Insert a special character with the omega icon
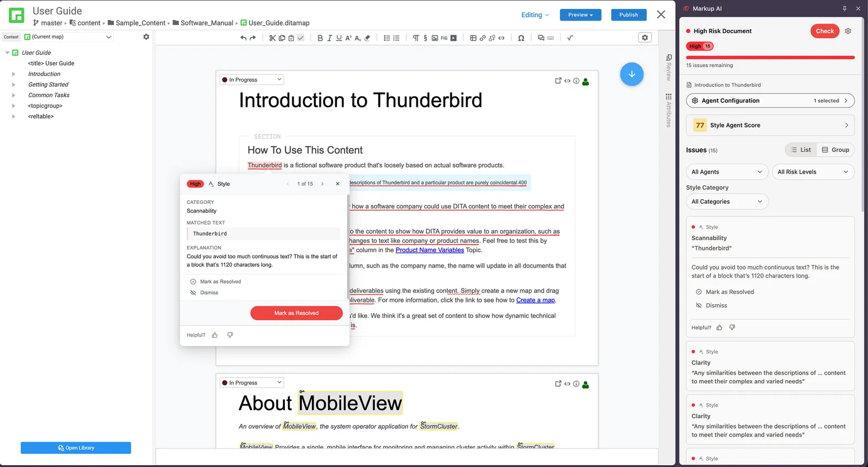Screen dimensions: 868x467 point(521,38)
